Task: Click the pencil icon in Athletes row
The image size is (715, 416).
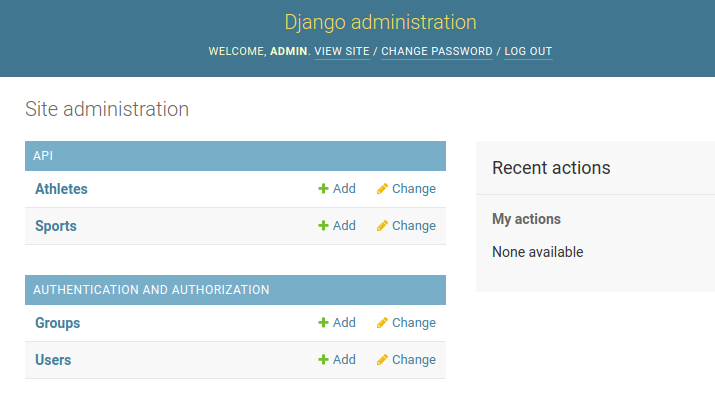Action: click(x=382, y=188)
